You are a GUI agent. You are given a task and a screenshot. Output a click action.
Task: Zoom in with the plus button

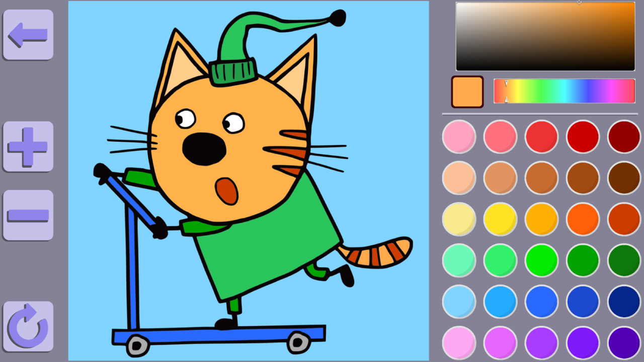coord(28,146)
